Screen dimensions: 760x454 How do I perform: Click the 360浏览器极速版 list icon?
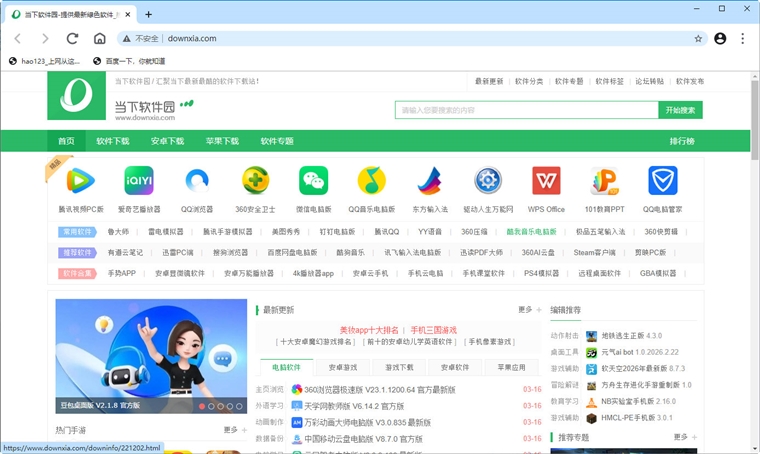click(297, 389)
